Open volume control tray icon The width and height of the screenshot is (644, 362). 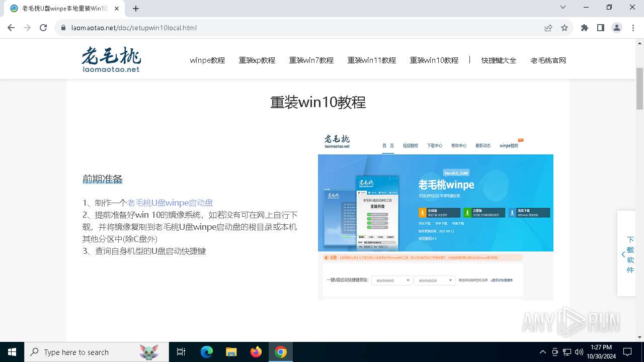point(579,352)
